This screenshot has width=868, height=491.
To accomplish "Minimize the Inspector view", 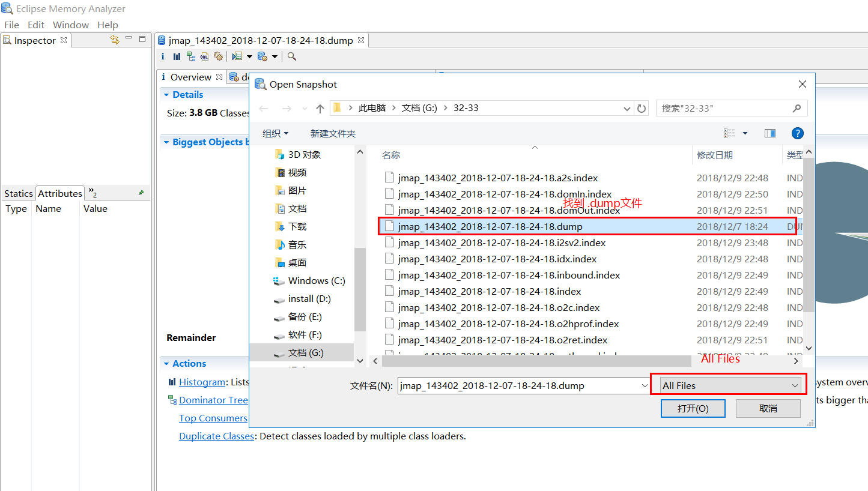I will pos(129,38).
